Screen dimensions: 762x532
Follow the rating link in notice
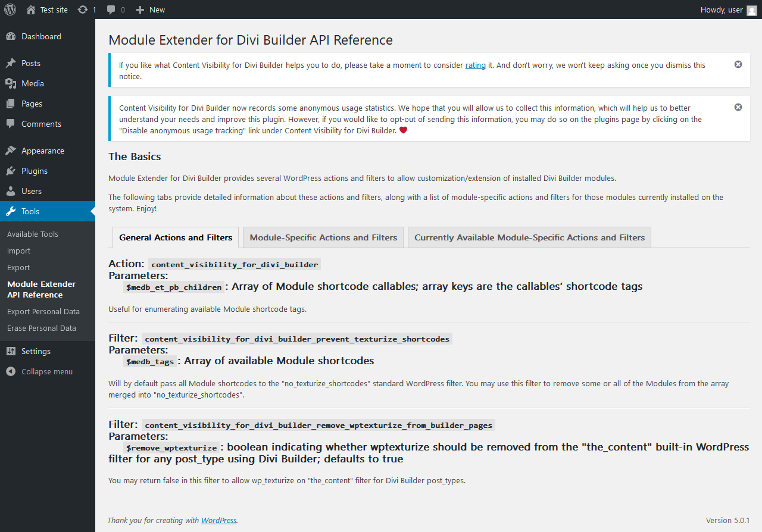(476, 65)
